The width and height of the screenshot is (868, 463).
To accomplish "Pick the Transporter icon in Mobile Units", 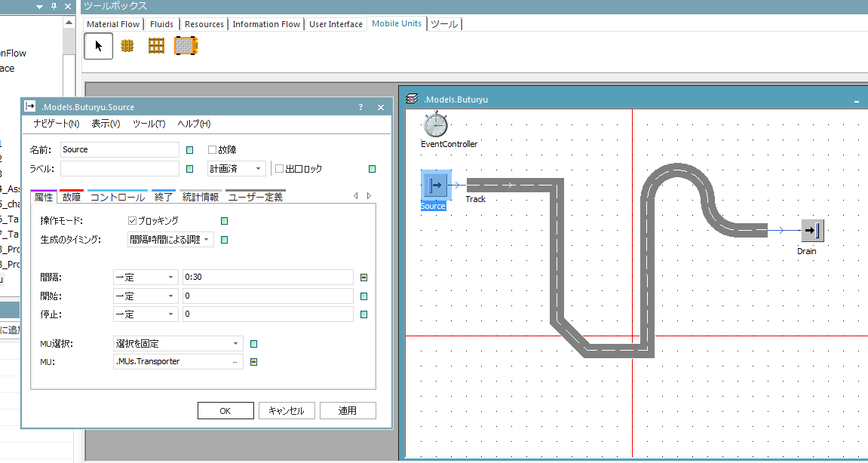I will click(x=186, y=46).
